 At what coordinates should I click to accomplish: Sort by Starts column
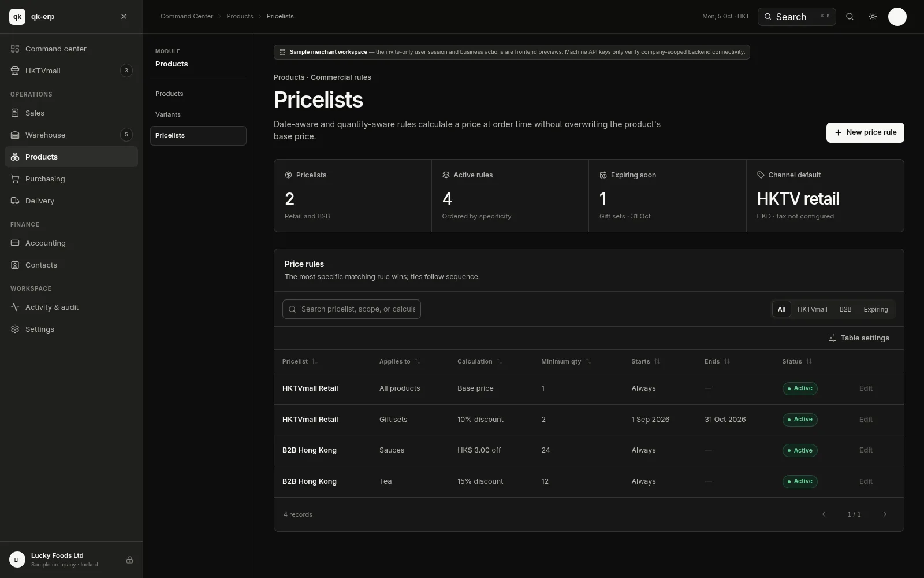click(x=646, y=361)
